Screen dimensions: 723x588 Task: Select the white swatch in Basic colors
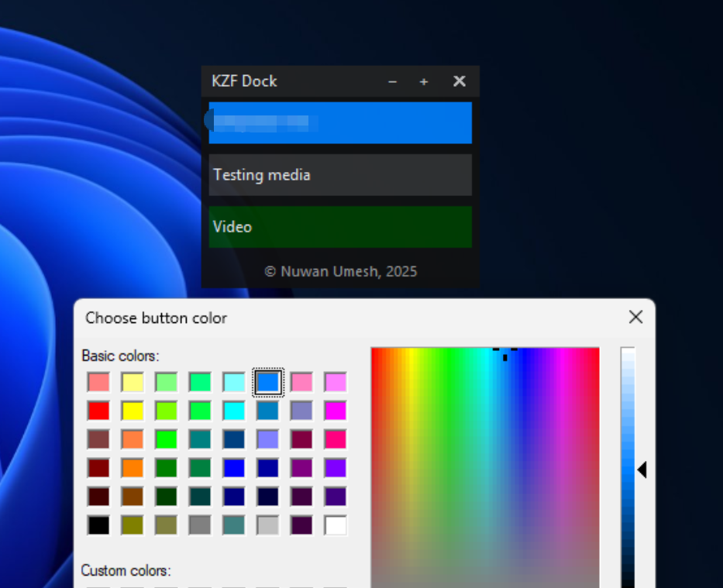335,524
